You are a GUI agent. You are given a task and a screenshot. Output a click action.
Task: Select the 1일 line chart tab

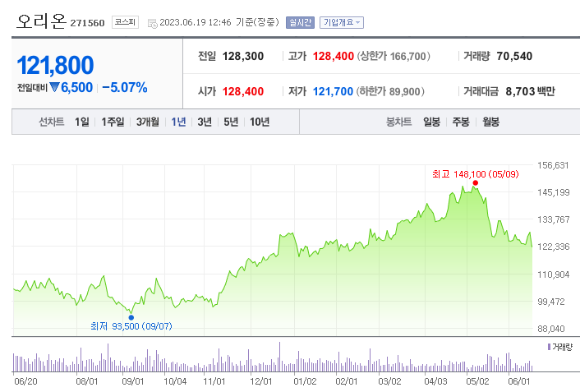(82, 122)
